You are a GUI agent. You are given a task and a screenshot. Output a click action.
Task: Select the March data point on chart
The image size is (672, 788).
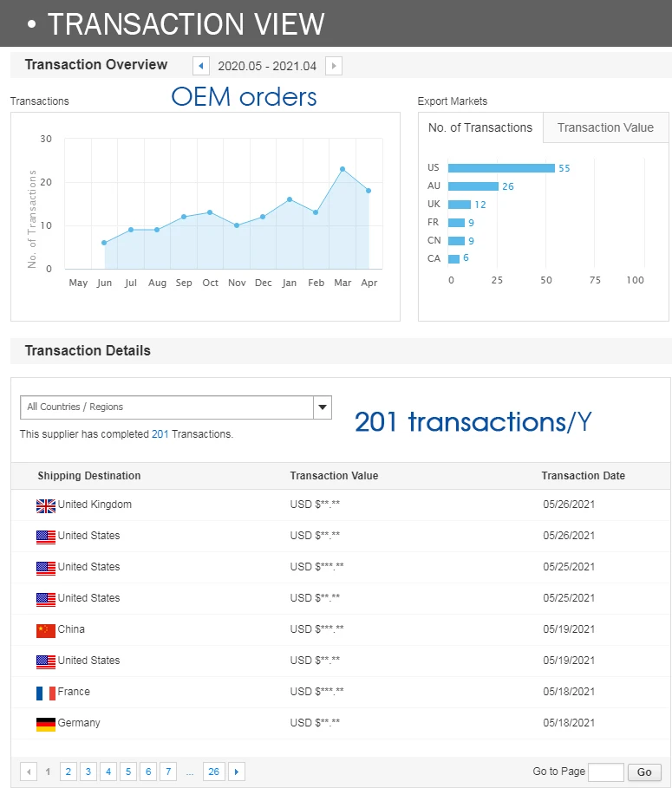[343, 169]
